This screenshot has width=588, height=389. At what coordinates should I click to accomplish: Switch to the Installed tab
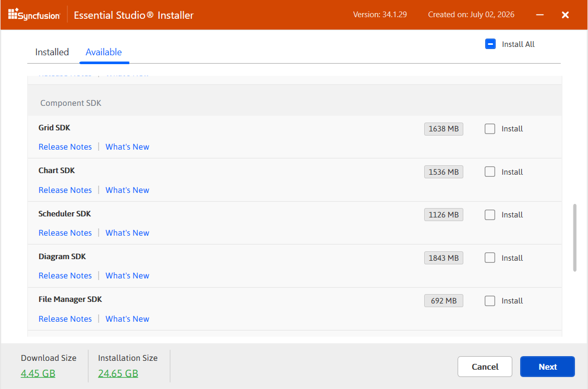pos(52,52)
